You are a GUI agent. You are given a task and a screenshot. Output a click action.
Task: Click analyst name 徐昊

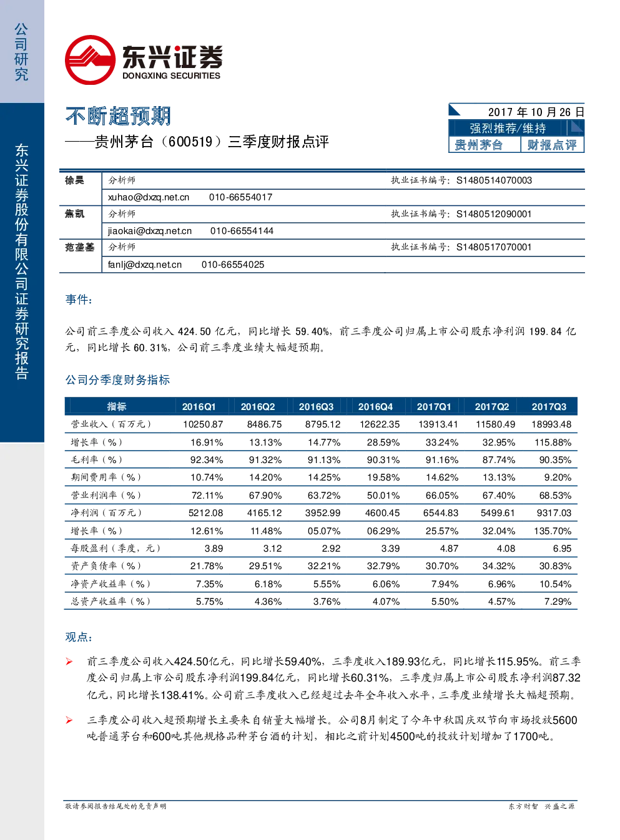pyautogui.click(x=74, y=180)
